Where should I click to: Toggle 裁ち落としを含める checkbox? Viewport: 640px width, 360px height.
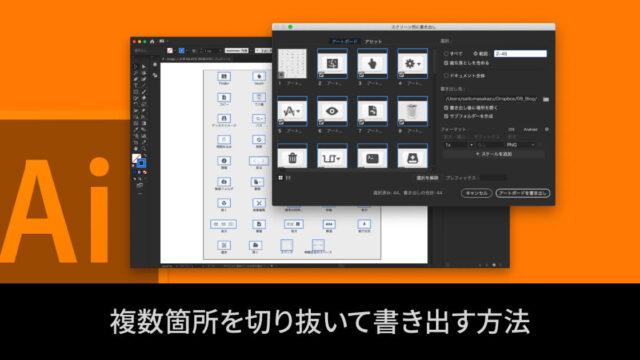pyautogui.click(x=446, y=63)
